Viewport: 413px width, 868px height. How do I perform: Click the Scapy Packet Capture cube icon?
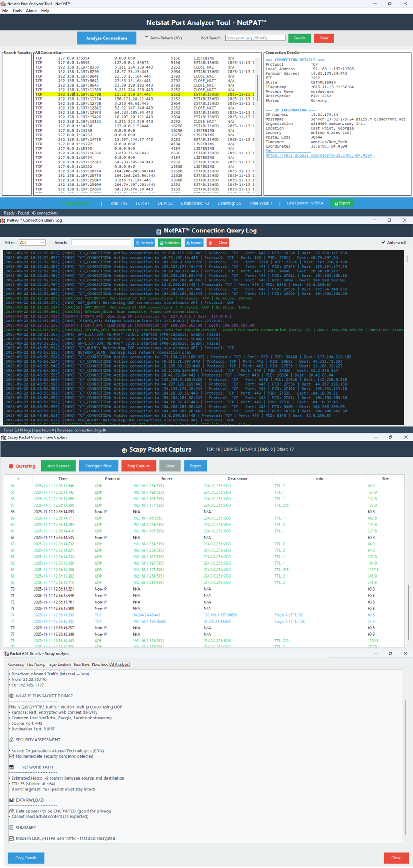[x=124, y=450]
